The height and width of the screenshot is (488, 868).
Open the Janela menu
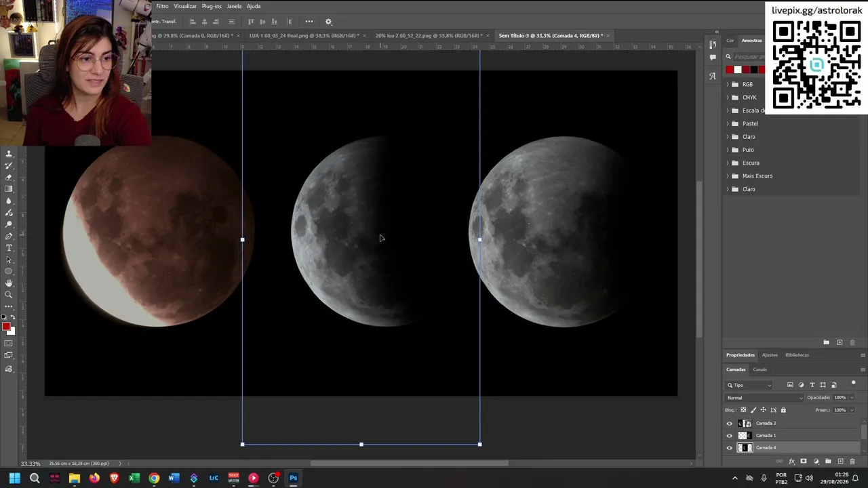(x=234, y=6)
